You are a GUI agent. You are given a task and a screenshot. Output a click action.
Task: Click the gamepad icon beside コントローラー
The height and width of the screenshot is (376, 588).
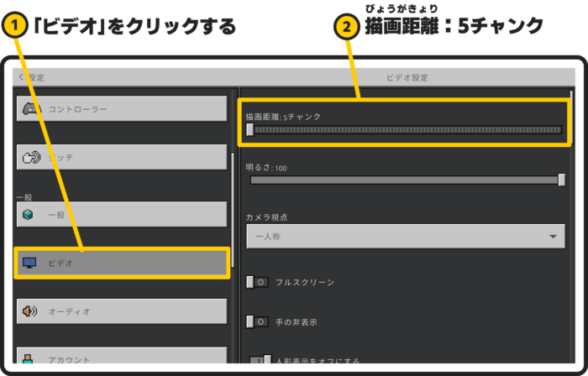pos(31,109)
